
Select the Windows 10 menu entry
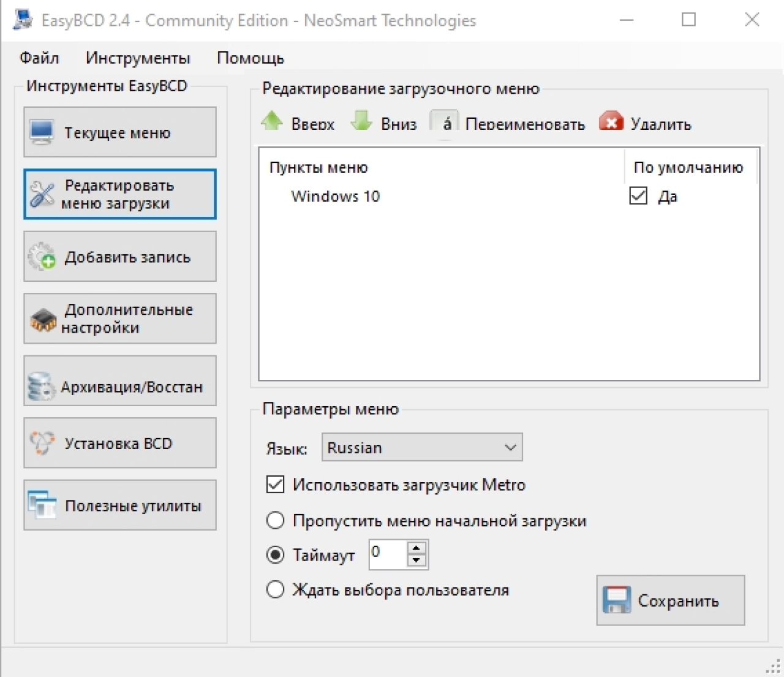point(336,196)
